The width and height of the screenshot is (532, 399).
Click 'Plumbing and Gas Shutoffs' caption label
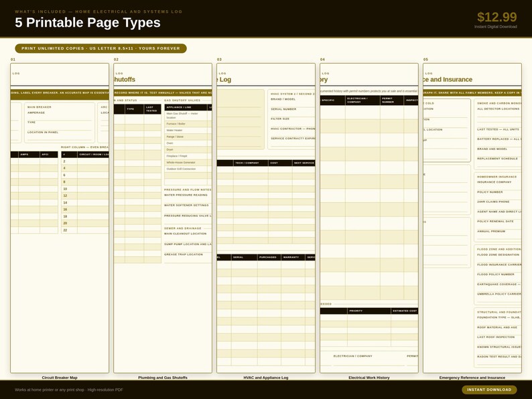163,378
